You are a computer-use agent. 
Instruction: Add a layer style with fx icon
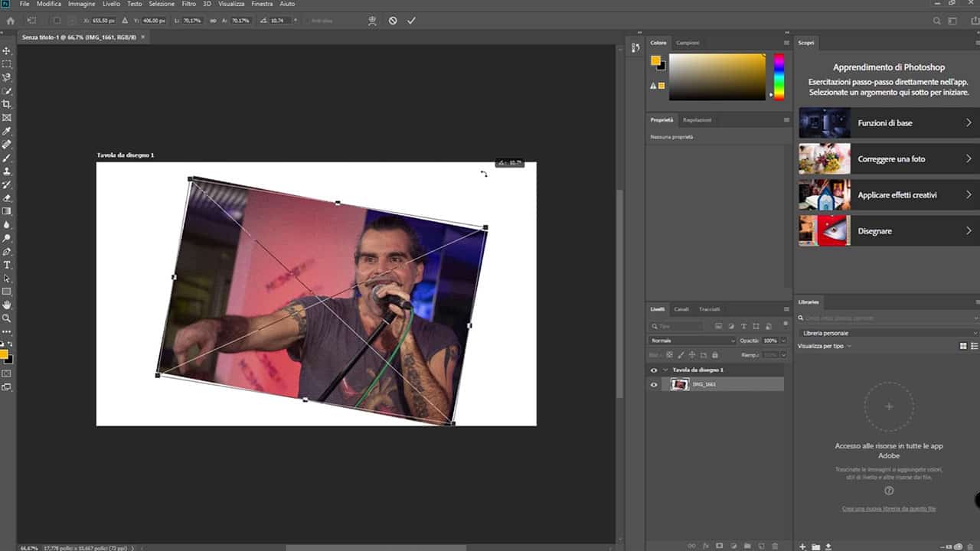pyautogui.click(x=706, y=546)
